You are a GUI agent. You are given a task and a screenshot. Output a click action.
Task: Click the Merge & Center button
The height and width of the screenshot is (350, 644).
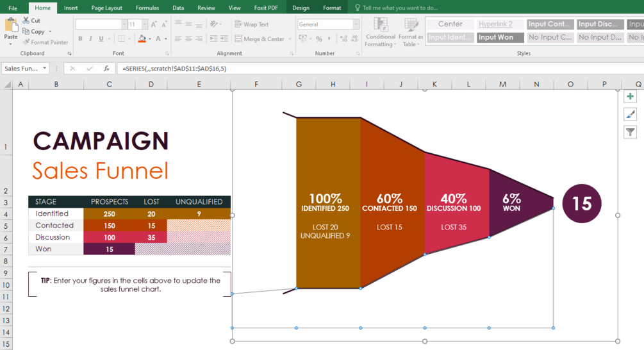click(x=260, y=38)
